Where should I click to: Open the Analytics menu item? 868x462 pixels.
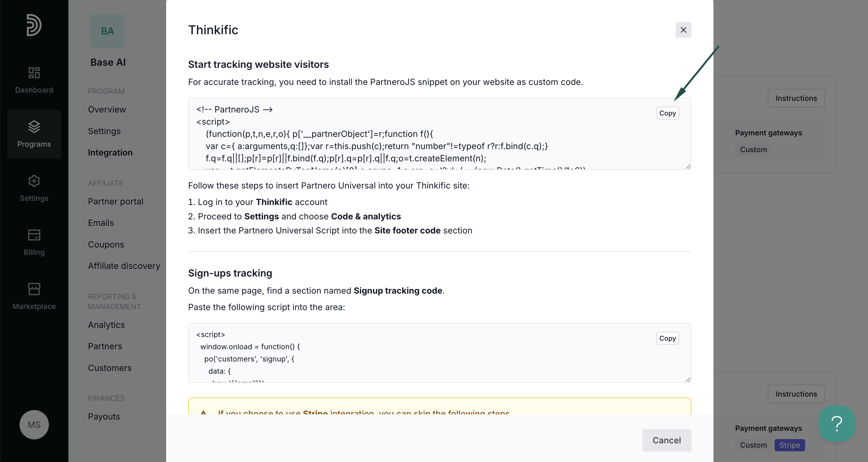coord(106,325)
